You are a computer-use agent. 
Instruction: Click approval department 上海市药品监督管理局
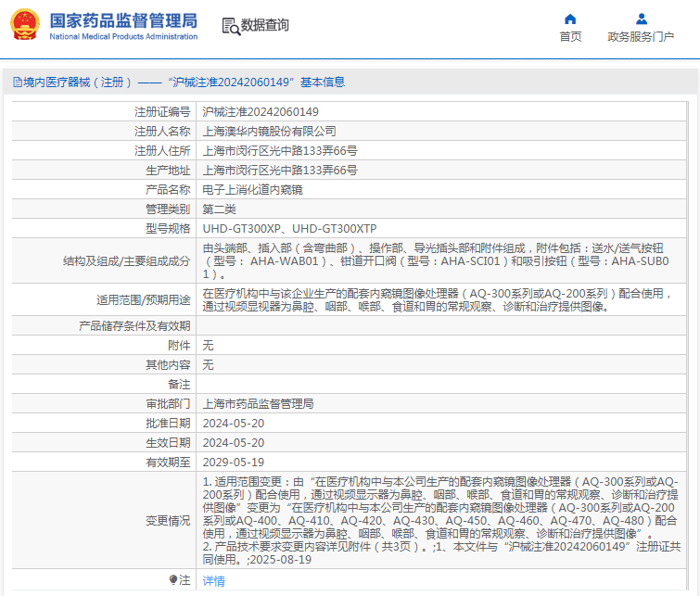pyautogui.click(x=258, y=404)
